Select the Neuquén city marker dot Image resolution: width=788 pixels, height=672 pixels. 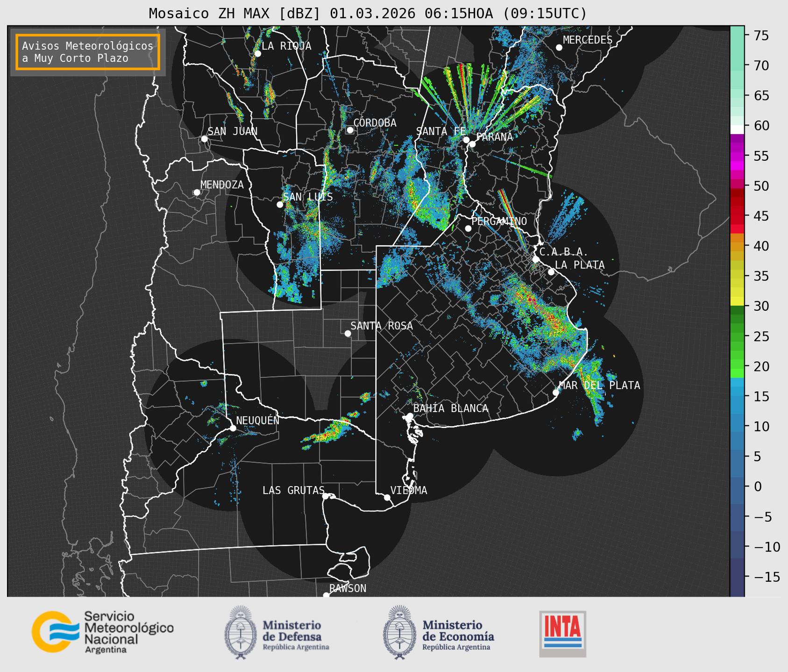(x=233, y=428)
